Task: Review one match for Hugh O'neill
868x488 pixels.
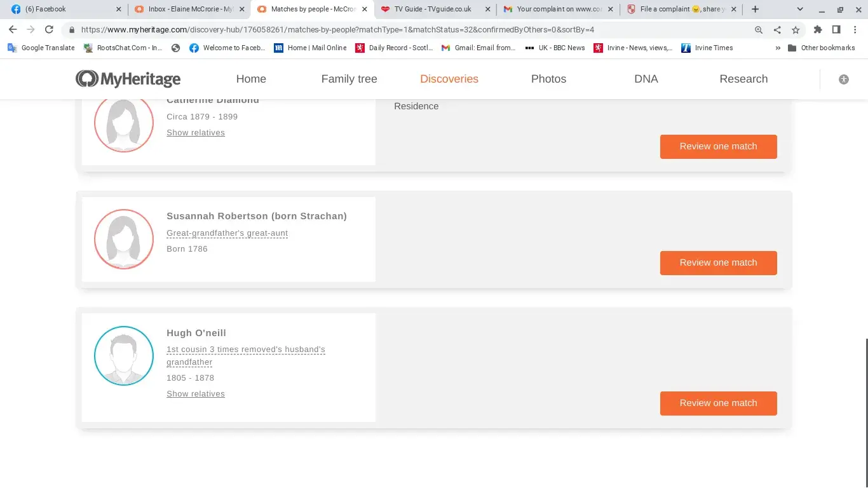Action: [718, 403]
